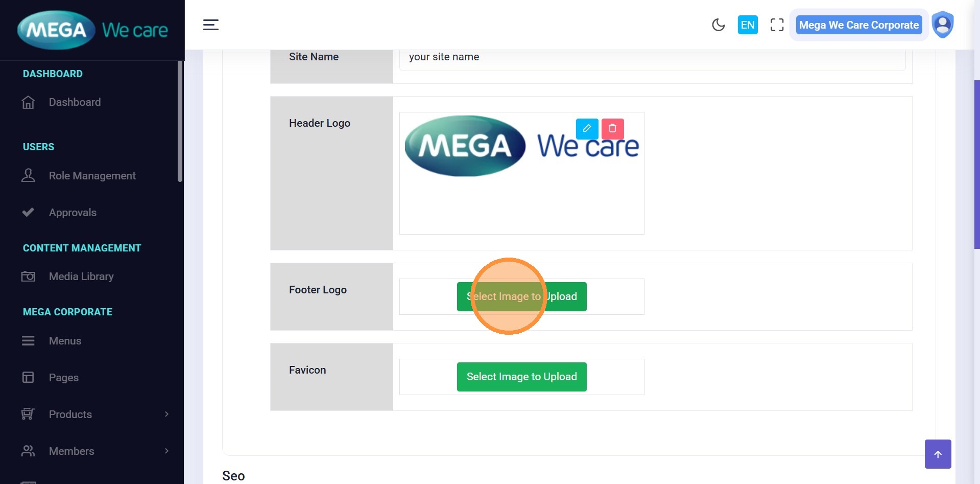Click the Site Name input field
The width and height of the screenshot is (980, 484).
click(652, 57)
